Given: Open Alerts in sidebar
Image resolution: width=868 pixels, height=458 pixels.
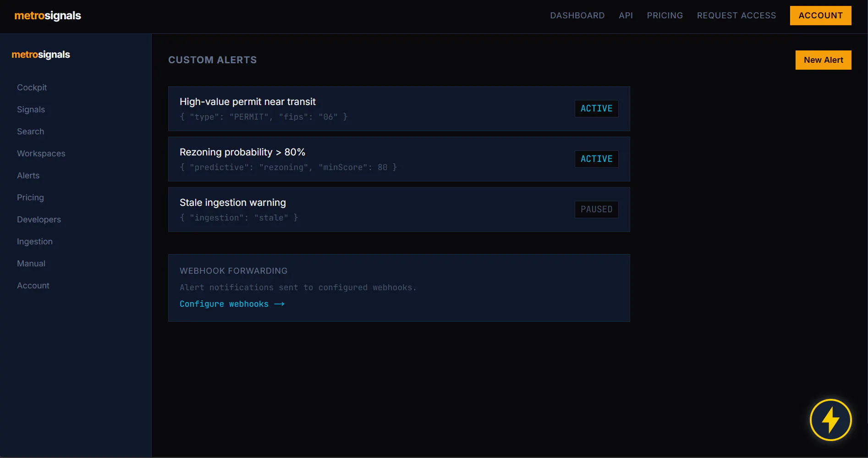Looking at the screenshot, I should click(x=28, y=176).
